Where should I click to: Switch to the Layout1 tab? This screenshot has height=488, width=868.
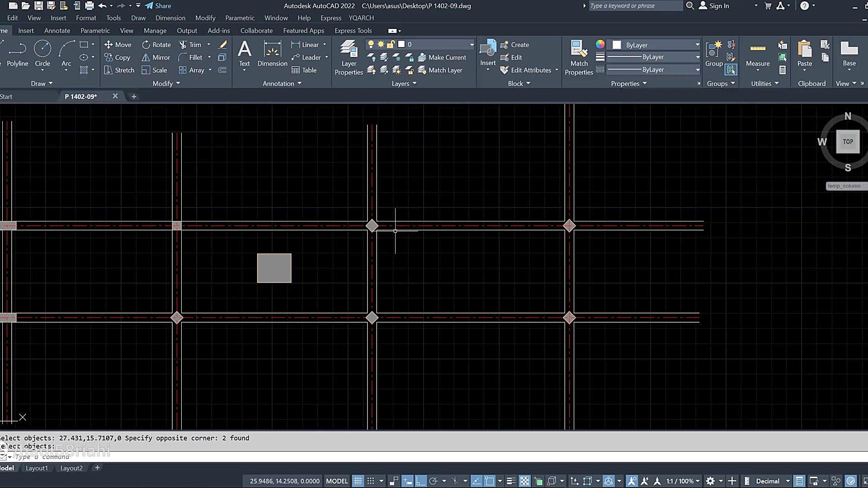pos(37,468)
